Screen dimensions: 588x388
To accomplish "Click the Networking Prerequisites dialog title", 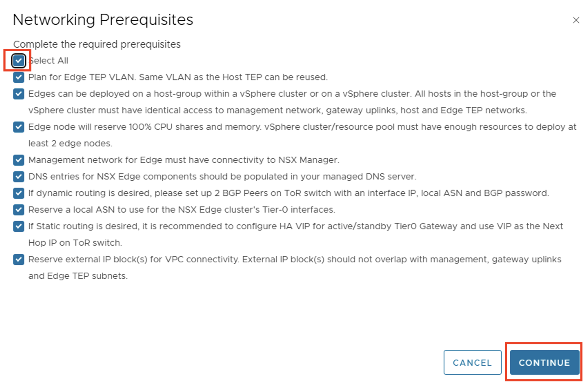I will click(102, 20).
